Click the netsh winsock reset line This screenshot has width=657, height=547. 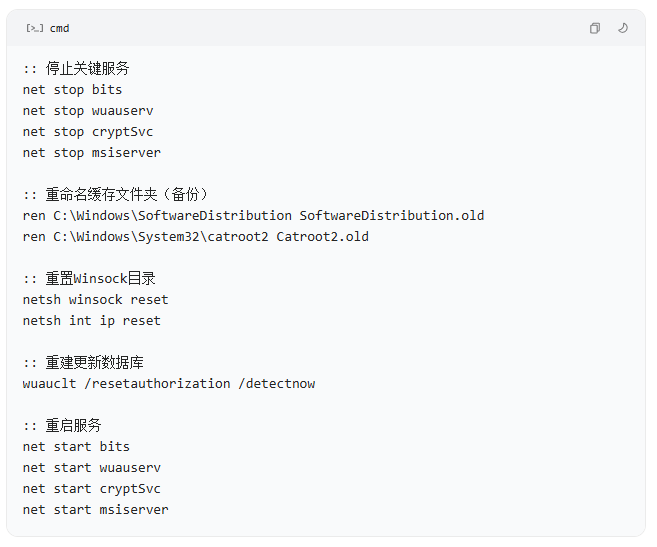point(96,300)
